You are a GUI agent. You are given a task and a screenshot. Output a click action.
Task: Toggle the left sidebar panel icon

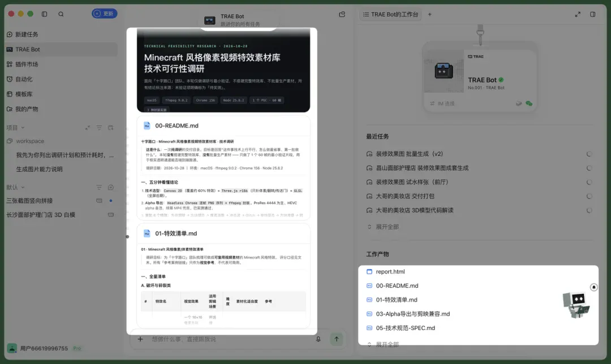point(45,14)
